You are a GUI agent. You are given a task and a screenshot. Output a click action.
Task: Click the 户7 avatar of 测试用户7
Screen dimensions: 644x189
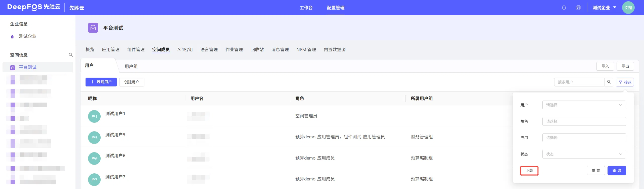[x=94, y=180]
